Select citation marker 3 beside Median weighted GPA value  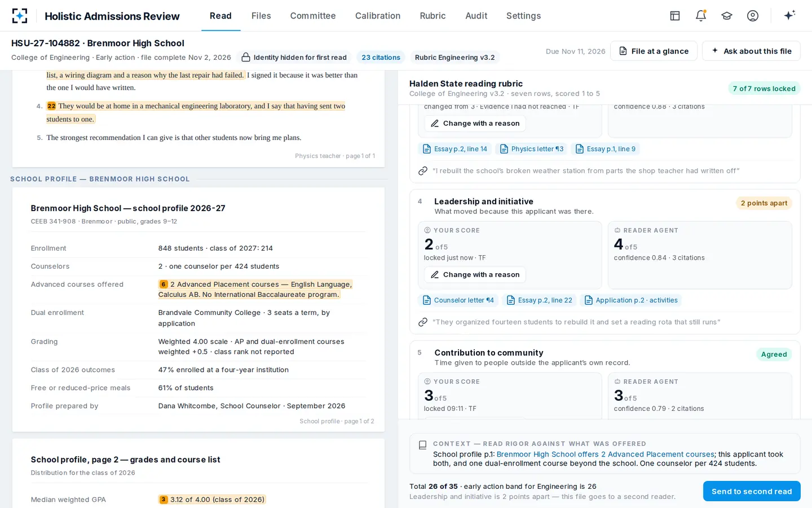pos(164,500)
